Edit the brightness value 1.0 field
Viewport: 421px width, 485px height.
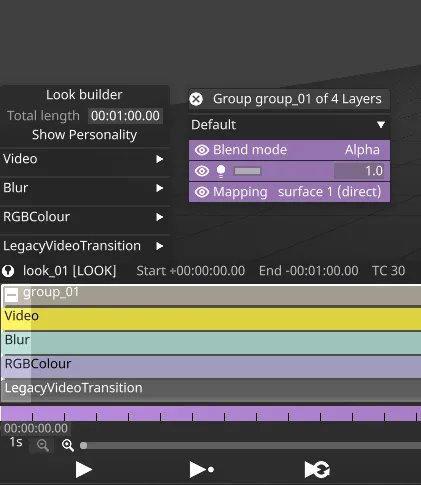click(x=359, y=171)
